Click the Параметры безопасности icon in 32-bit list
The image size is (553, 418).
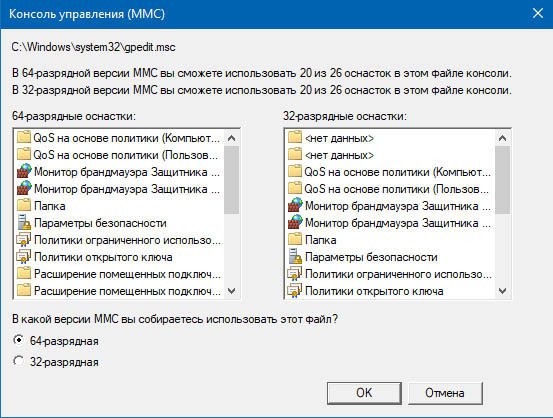pyautogui.click(x=295, y=256)
